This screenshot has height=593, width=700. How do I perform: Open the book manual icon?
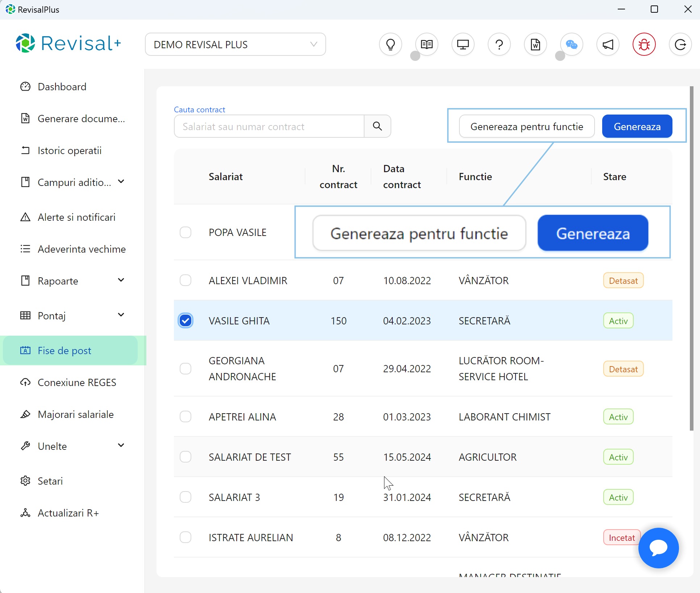[426, 45]
